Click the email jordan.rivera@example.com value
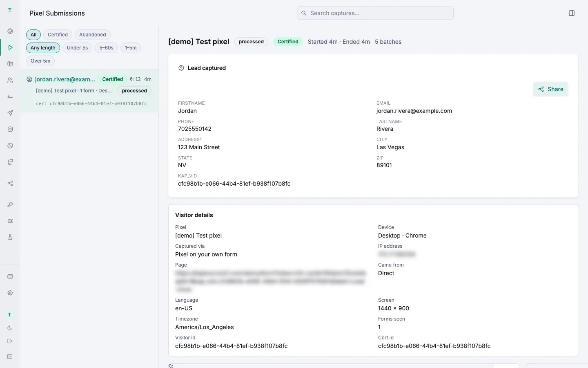The width and height of the screenshot is (588, 368). [414, 111]
